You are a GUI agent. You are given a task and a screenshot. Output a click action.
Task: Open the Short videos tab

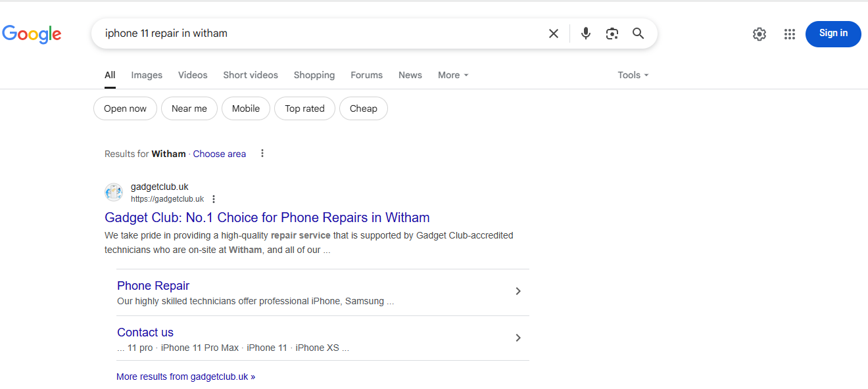pos(251,75)
